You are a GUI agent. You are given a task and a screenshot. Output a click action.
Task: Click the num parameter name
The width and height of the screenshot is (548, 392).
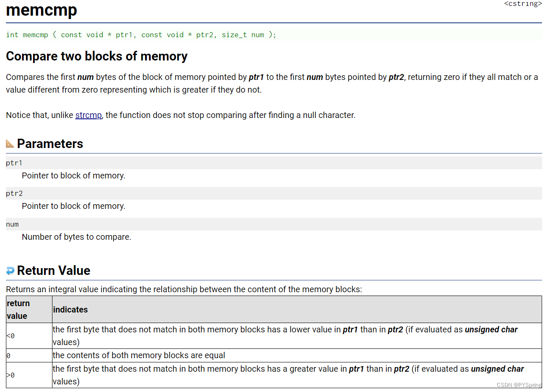[x=12, y=224]
